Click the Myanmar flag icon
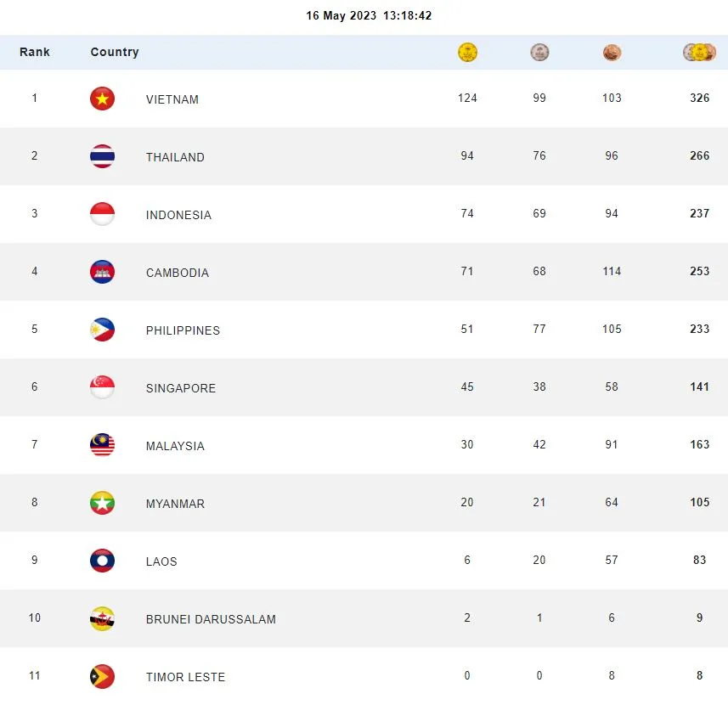 (x=103, y=503)
